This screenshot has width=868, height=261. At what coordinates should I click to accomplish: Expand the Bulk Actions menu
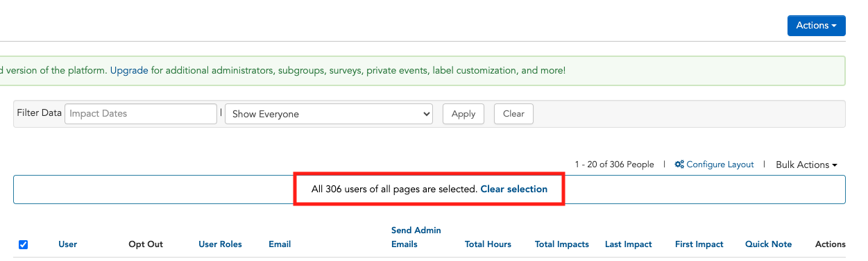pos(806,165)
